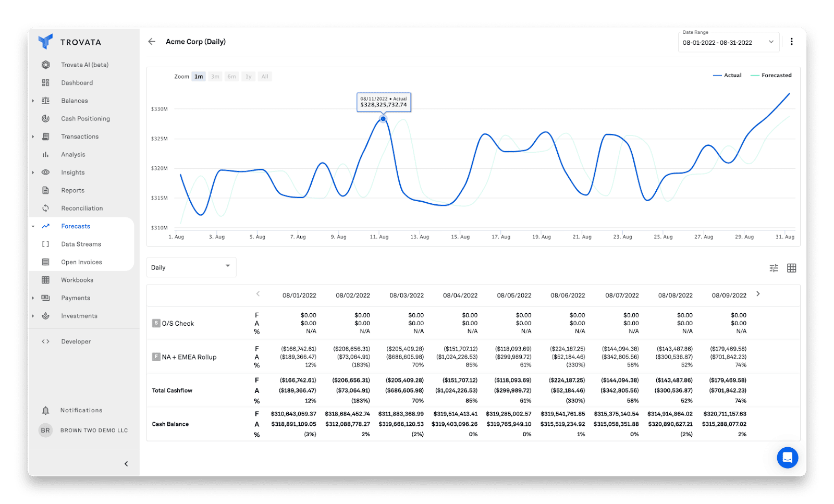Open the Daily interval dropdown
Screen dimensions: 834x504
[x=191, y=267]
